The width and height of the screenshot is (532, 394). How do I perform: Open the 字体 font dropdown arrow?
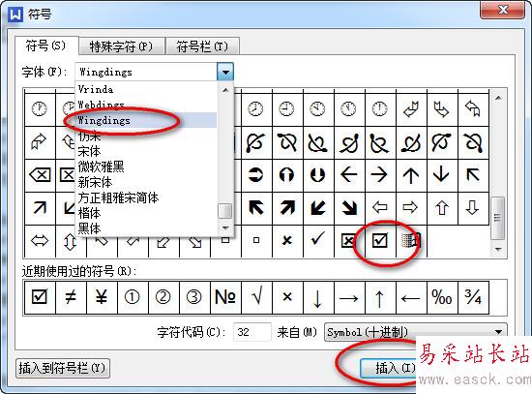(225, 72)
